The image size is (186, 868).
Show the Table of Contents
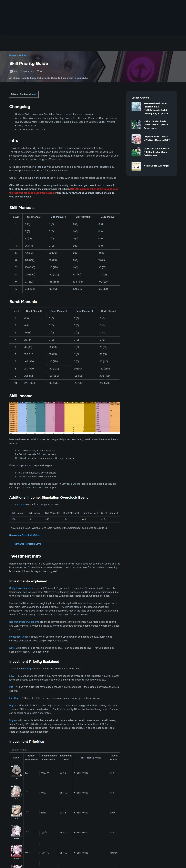(34, 94)
